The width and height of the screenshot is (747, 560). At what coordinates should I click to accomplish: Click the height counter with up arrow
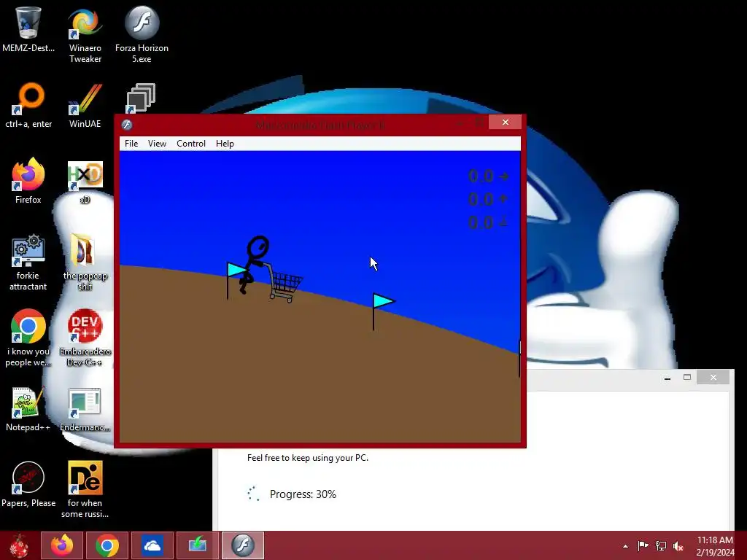[488, 199]
